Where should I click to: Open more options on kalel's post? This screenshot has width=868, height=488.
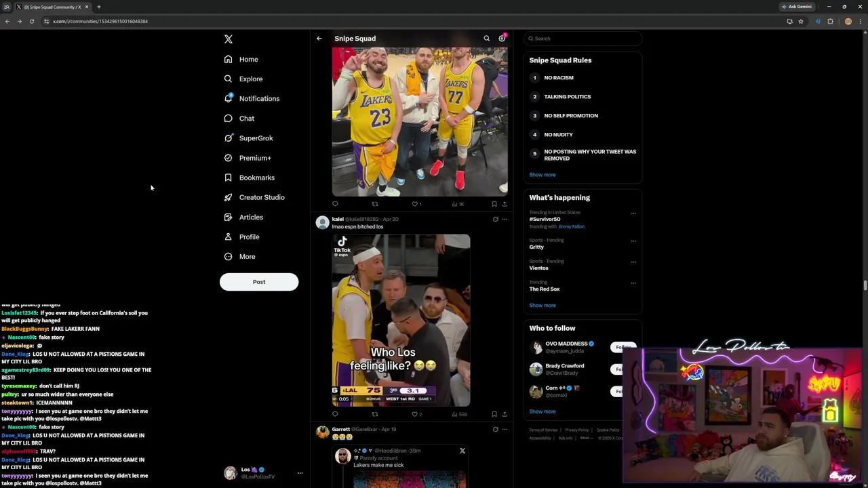tap(505, 219)
